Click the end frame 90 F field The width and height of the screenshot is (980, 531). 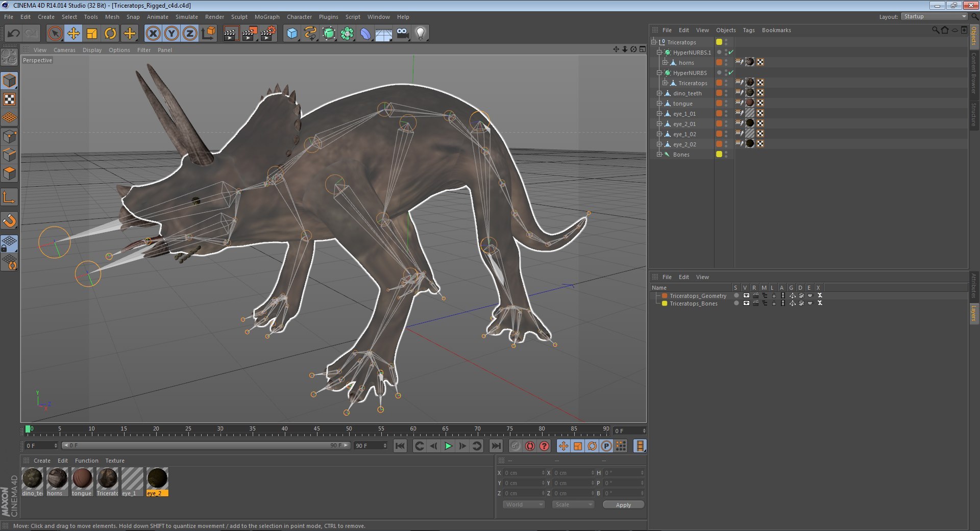(x=371, y=445)
